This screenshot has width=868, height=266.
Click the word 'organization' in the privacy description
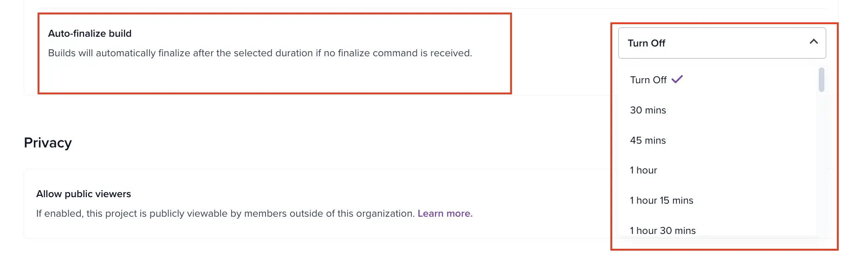coord(384,213)
